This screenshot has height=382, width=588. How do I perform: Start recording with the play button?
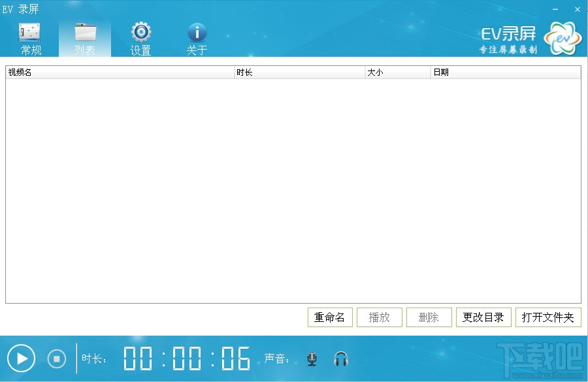point(22,358)
